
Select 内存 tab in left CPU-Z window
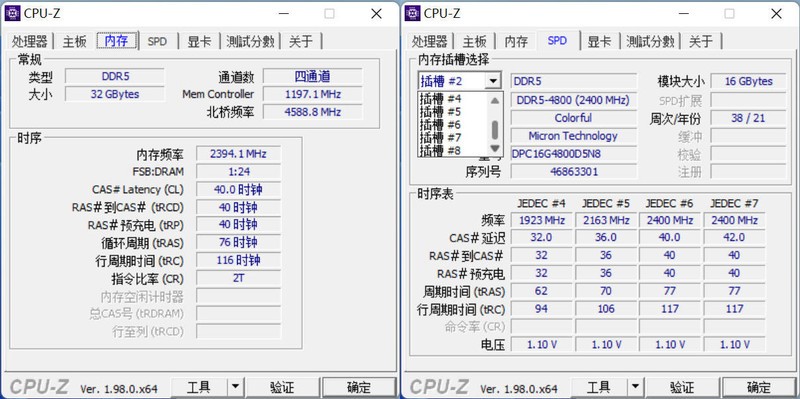pyautogui.click(x=117, y=41)
